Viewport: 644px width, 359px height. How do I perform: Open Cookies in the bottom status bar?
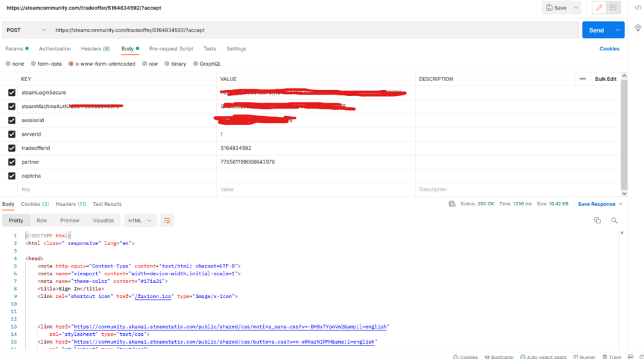[x=466, y=357]
